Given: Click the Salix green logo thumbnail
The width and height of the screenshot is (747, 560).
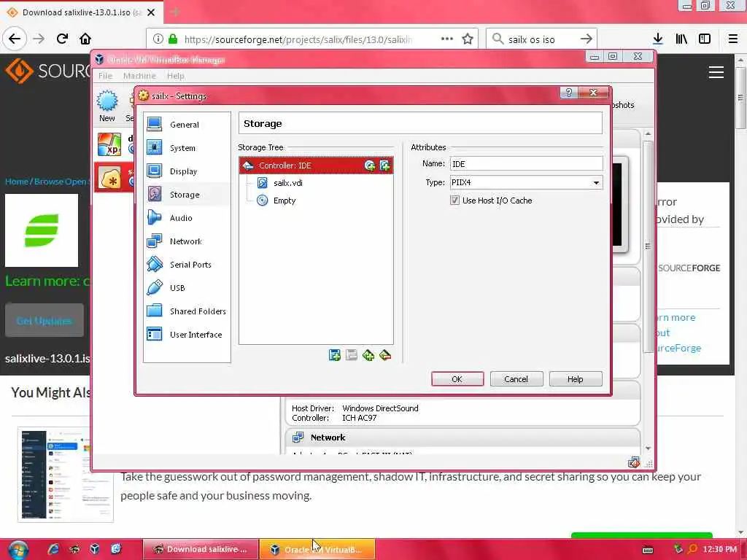Looking at the screenshot, I should (x=42, y=230).
